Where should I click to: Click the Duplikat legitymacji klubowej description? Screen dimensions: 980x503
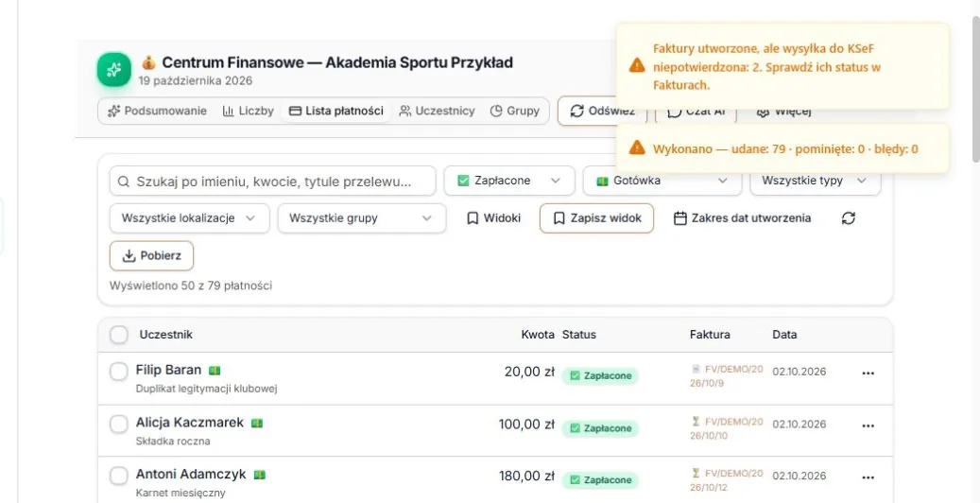(x=206, y=389)
